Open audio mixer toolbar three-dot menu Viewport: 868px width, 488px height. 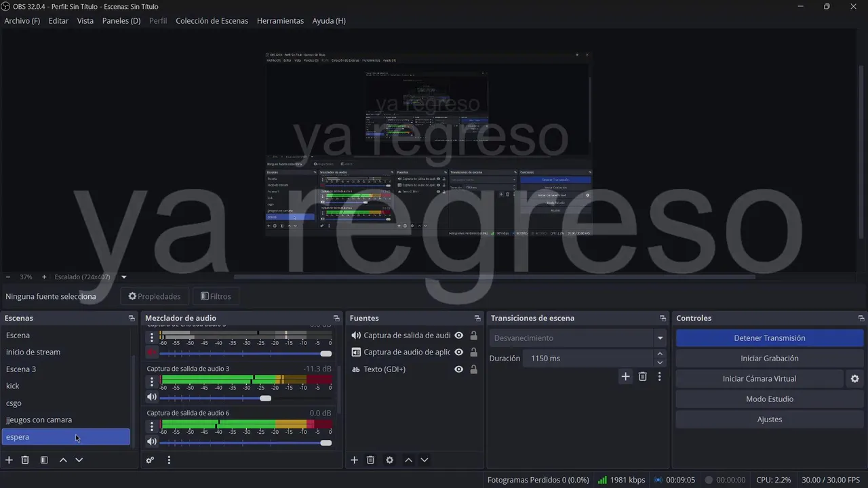tap(169, 460)
